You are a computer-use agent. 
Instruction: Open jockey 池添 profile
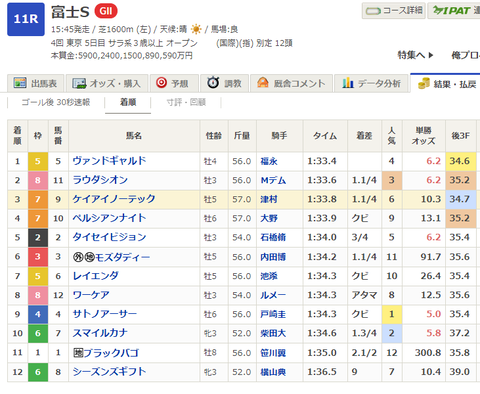point(269,276)
